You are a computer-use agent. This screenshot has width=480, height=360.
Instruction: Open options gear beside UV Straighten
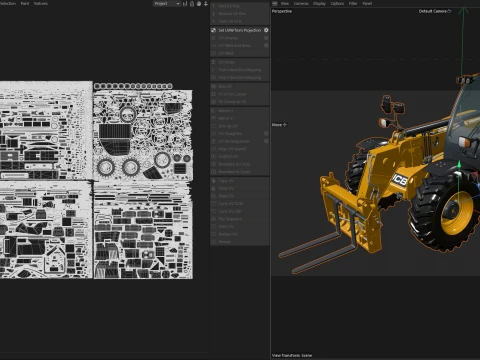click(x=266, y=134)
